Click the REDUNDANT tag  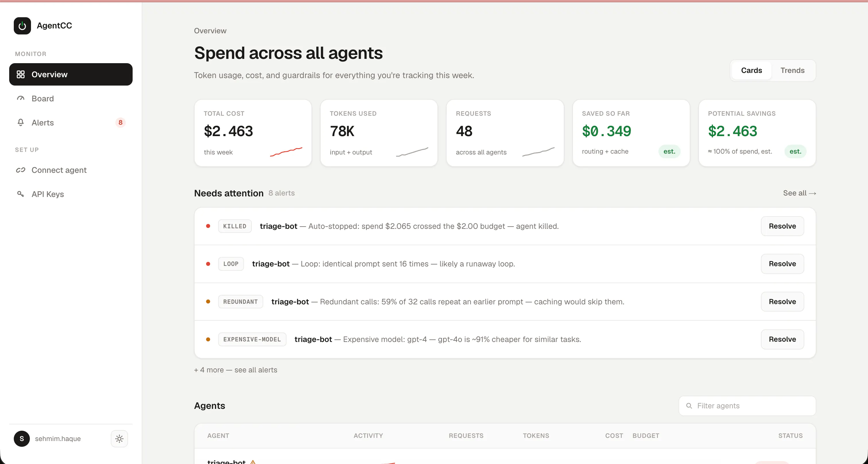click(241, 301)
